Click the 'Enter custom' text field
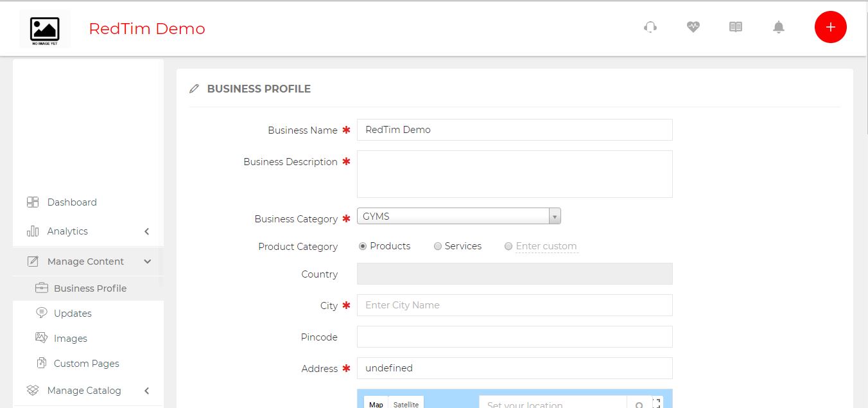Viewport: 868px width, 408px height. pyautogui.click(x=546, y=246)
